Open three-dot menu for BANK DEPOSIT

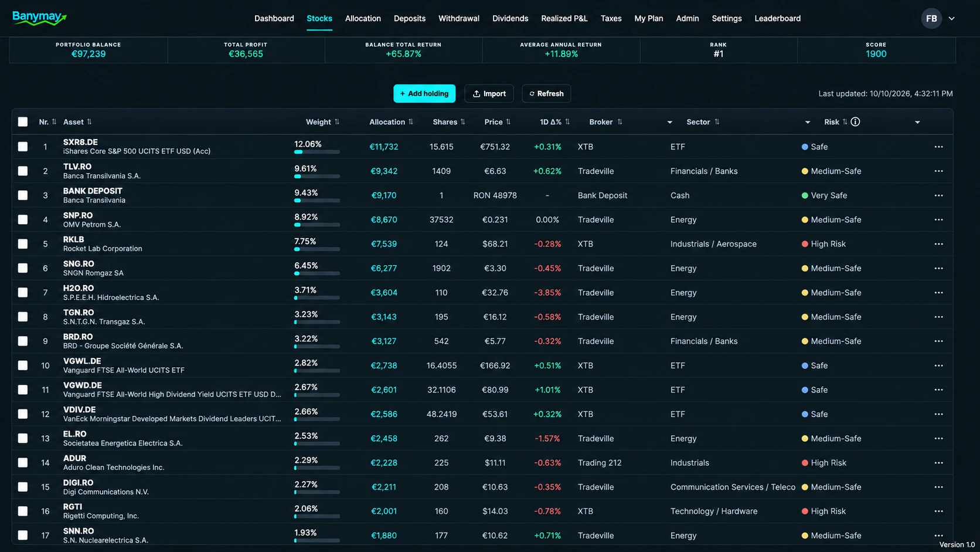938,195
